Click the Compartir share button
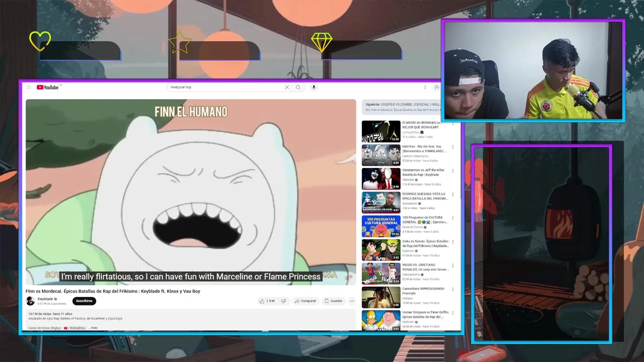The width and height of the screenshot is (644, 362). (305, 301)
